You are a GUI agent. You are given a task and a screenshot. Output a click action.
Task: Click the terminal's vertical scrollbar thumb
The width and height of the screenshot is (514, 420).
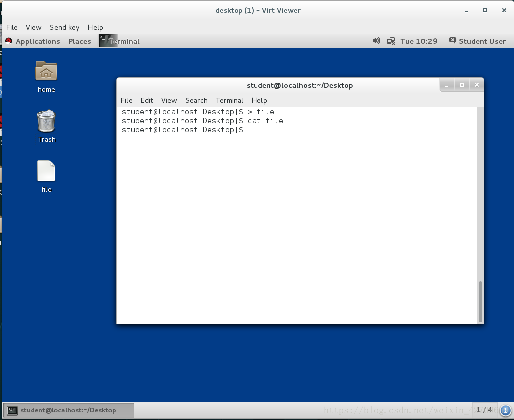coord(480,301)
